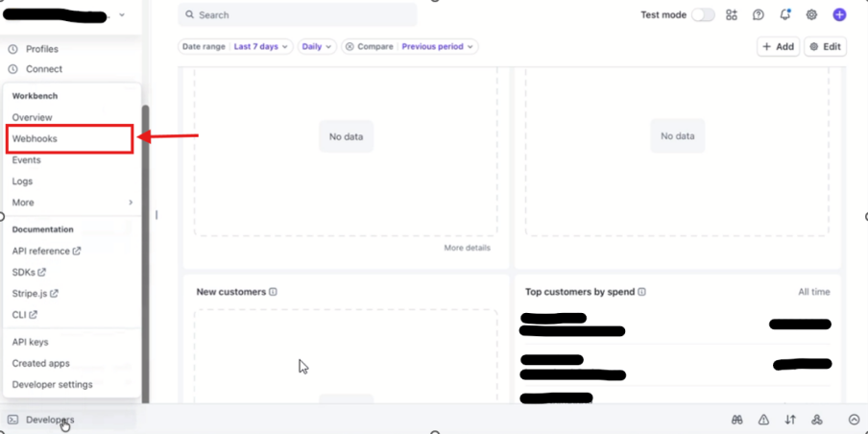Click the Add button
The height and width of the screenshot is (434, 868).
[778, 46]
